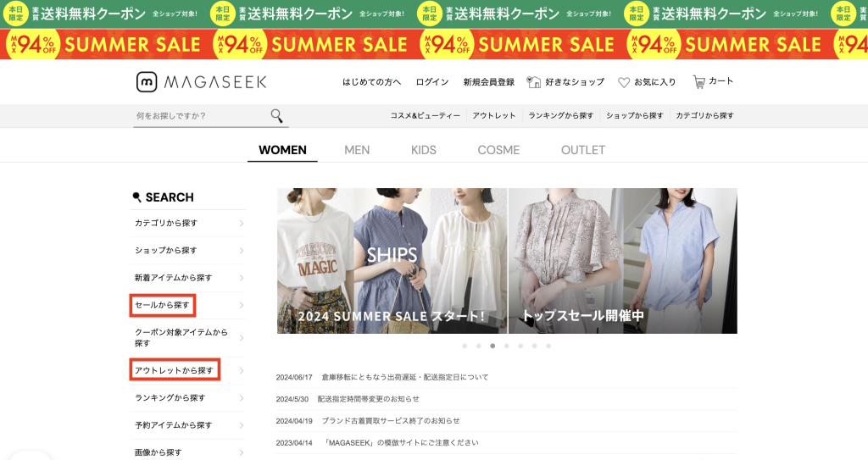Open the コスメ&ビューティー nav item
The image size is (868, 460).
(426, 116)
